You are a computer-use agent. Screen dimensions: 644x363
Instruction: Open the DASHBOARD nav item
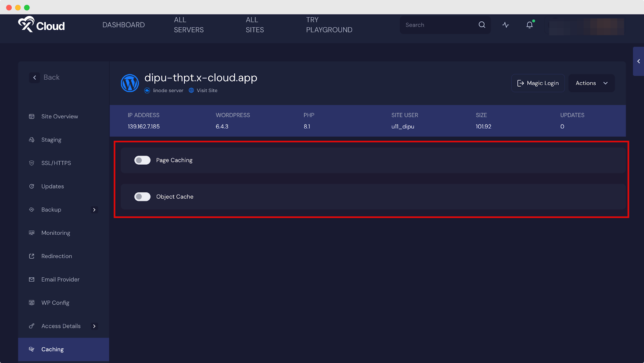(124, 25)
